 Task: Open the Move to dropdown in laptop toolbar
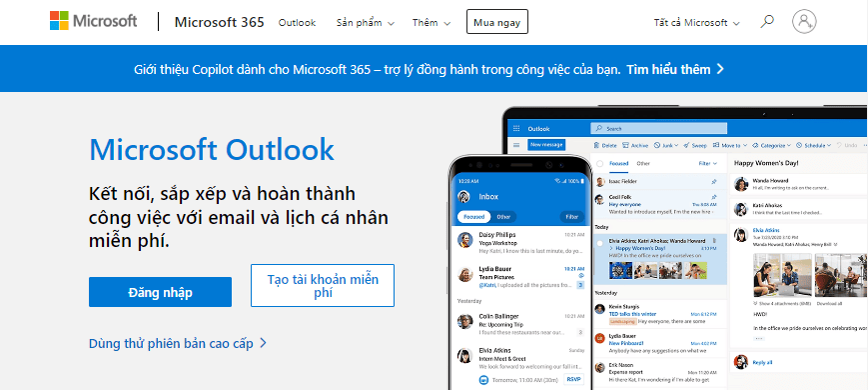730,145
